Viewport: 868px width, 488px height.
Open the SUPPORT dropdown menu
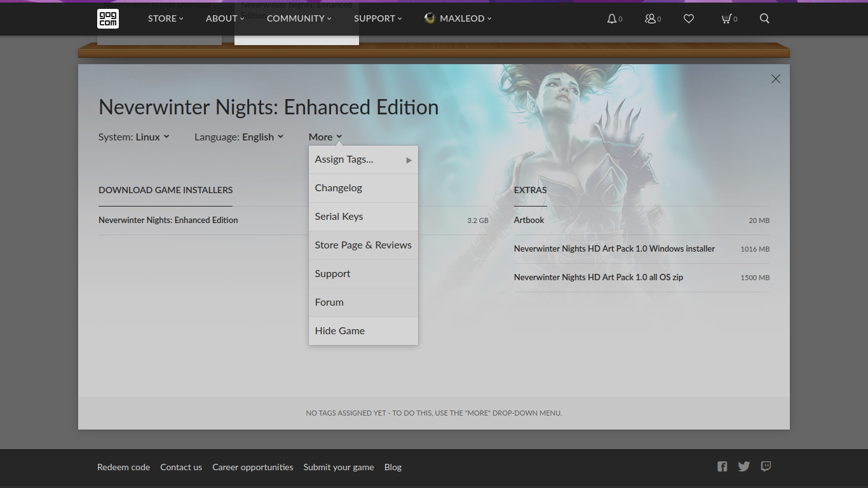tap(378, 18)
